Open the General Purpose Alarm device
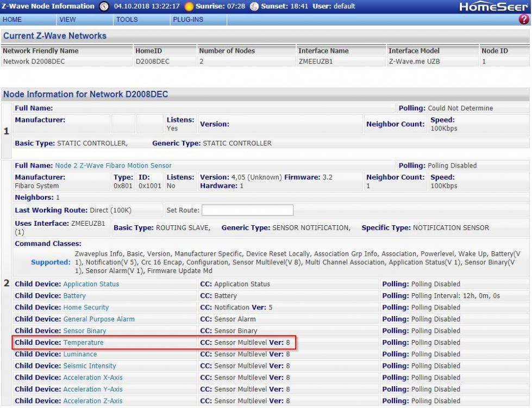Image resolution: width=532 pixels, height=408 pixels. (x=98, y=319)
